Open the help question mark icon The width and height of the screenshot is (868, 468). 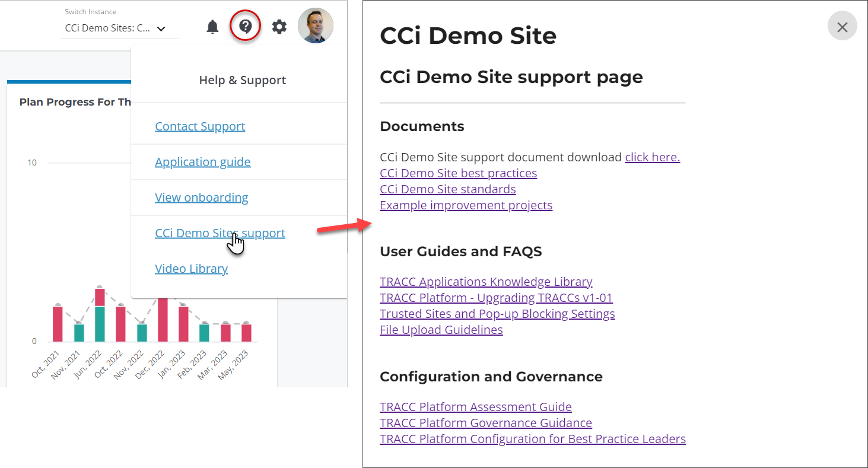(246, 26)
